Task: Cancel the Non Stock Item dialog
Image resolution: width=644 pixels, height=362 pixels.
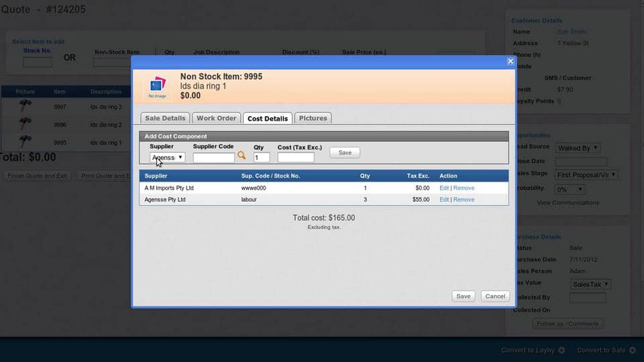Action: pos(495,296)
